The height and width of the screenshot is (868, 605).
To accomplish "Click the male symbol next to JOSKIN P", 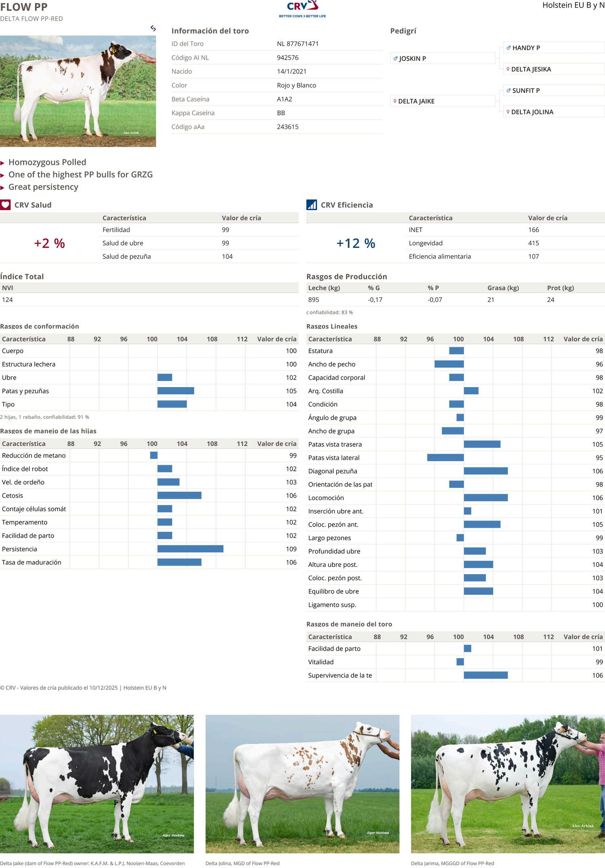I will 396,58.
